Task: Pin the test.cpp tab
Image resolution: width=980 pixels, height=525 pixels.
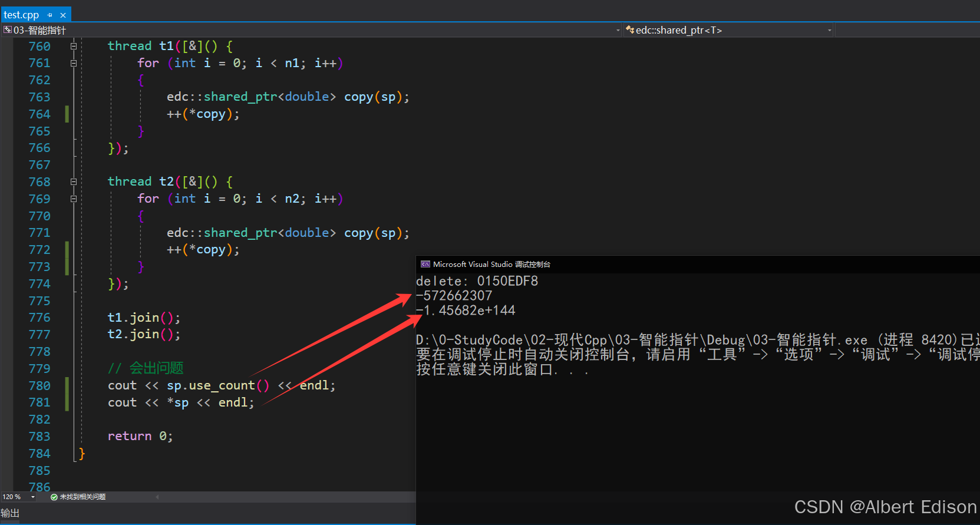Action: 50,15
